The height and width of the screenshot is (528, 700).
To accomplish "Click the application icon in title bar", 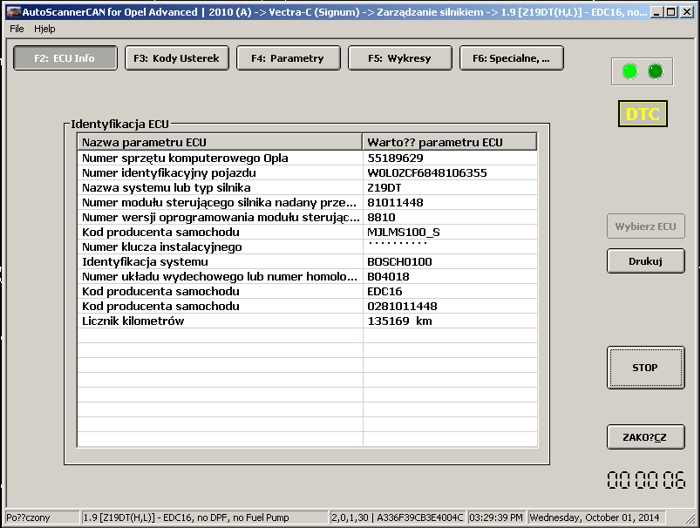I will click(11, 9).
